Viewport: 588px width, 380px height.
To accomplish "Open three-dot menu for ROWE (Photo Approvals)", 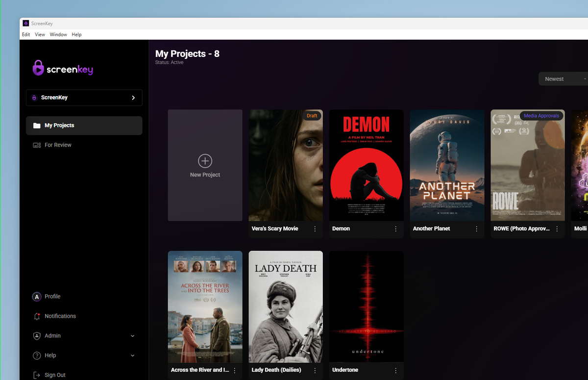I will click(557, 229).
